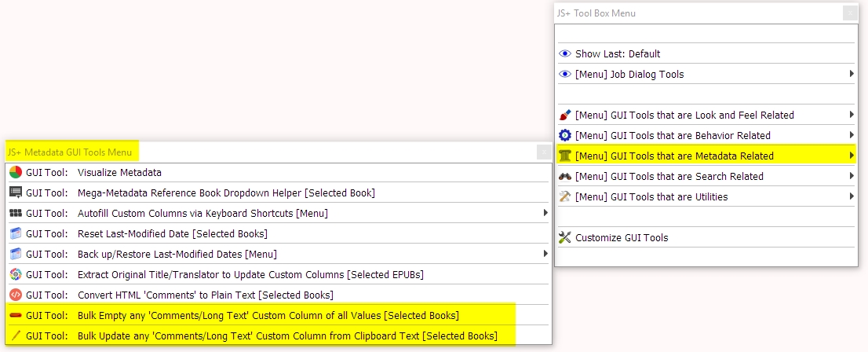The image size is (868, 352).
Task: Click the eye icon beside Show Last: Default
Action: click(x=564, y=53)
